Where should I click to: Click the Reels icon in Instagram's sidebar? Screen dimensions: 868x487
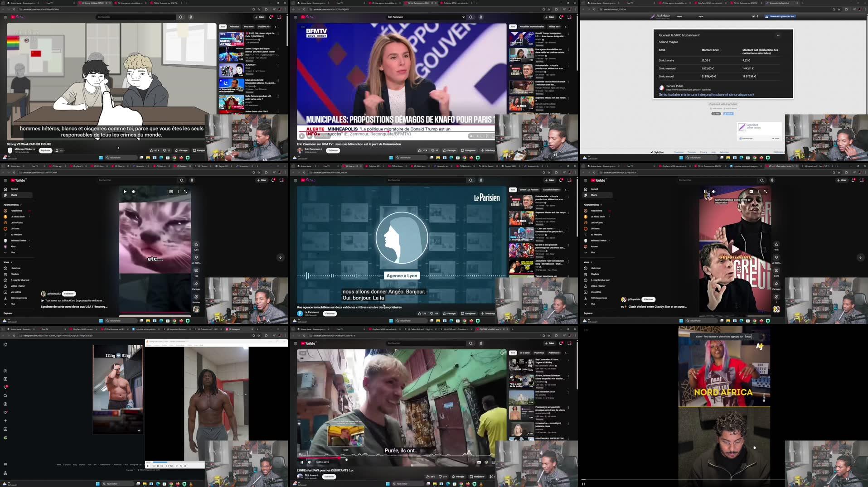pyautogui.click(x=5, y=379)
